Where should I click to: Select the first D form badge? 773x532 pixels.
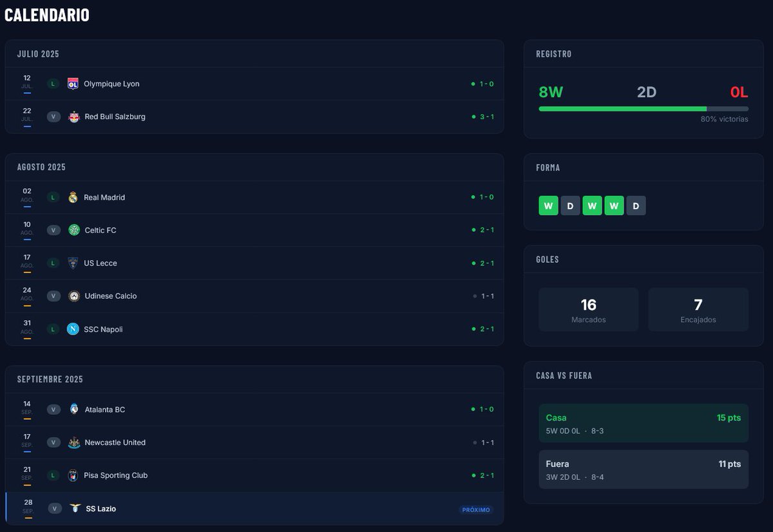click(570, 205)
